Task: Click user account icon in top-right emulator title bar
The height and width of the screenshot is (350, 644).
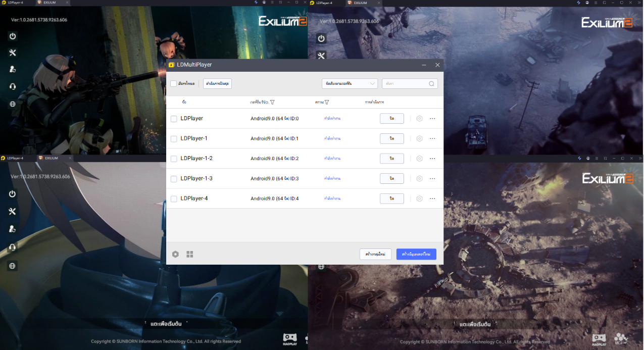Action: (587, 3)
